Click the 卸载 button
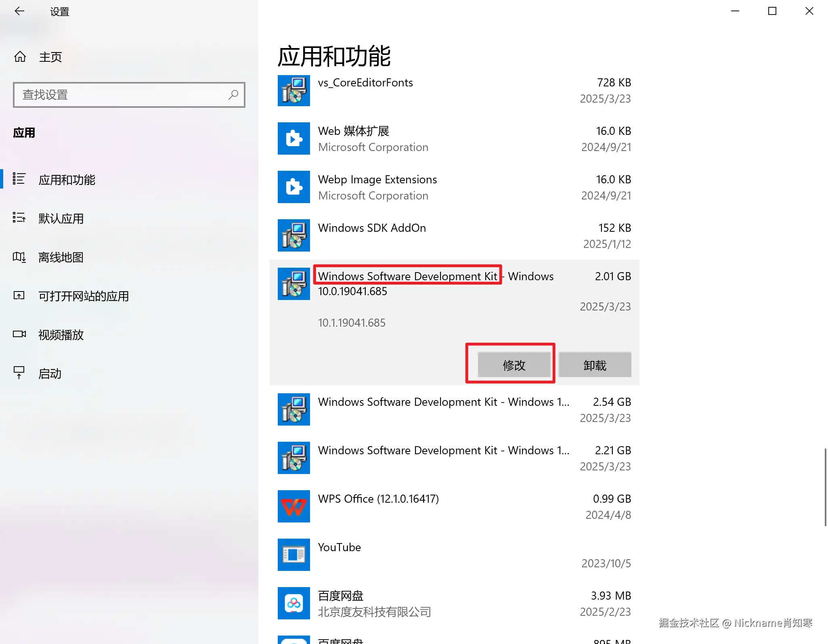This screenshot has width=828, height=644. pos(595,365)
